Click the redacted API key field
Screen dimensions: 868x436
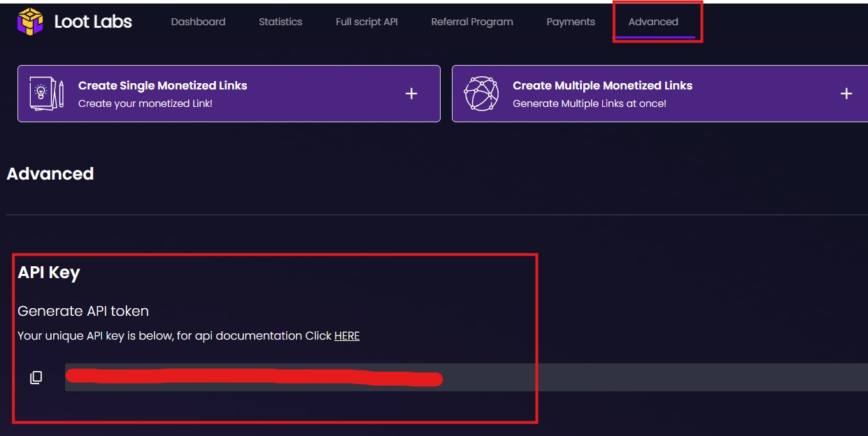coord(462,377)
